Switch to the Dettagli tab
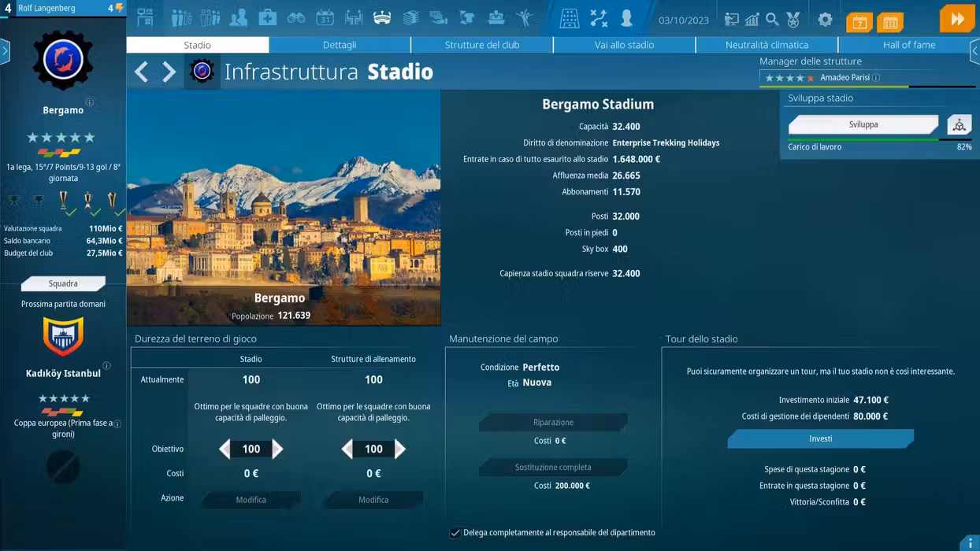 click(340, 45)
